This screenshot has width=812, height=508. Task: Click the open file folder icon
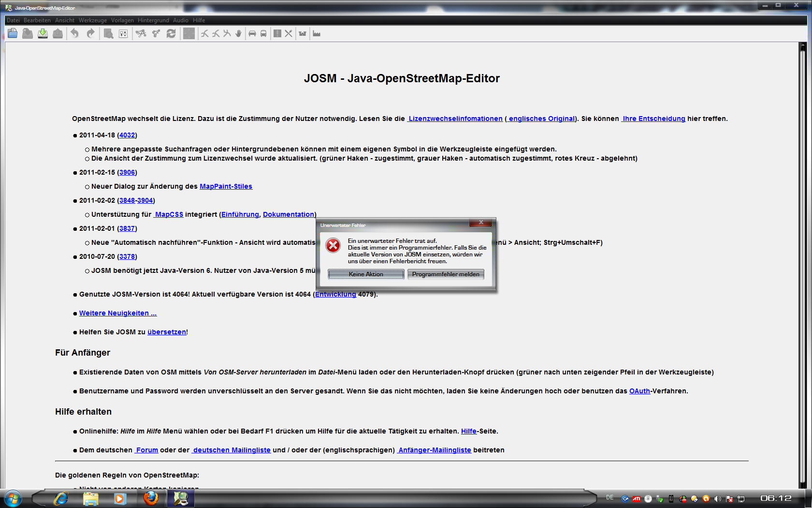coord(13,33)
